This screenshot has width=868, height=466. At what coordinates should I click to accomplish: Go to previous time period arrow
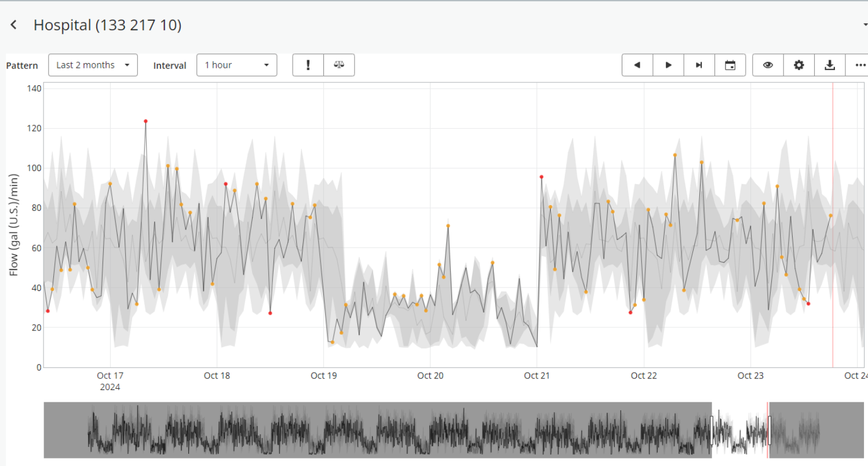coord(637,65)
